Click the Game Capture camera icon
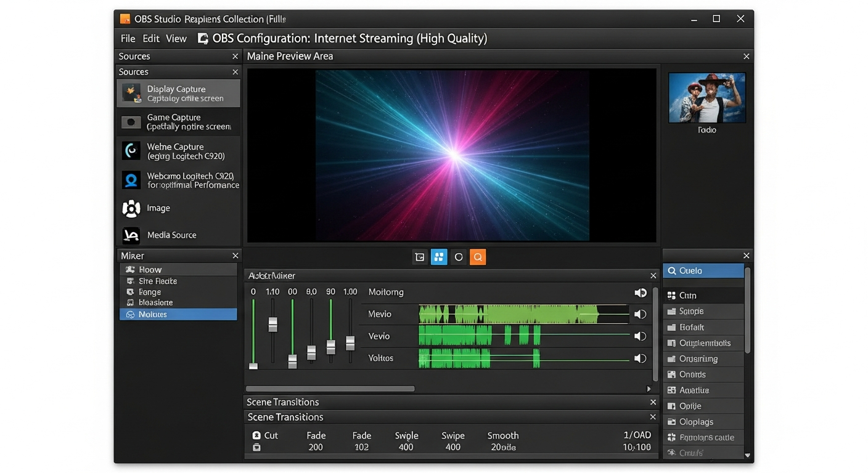Viewport: 868px width, 473px height. (131, 122)
